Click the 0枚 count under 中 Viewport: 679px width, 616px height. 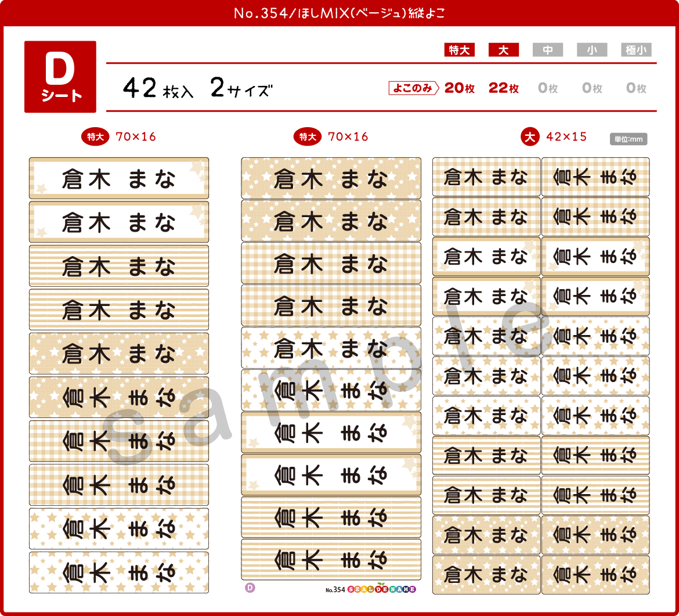click(548, 88)
